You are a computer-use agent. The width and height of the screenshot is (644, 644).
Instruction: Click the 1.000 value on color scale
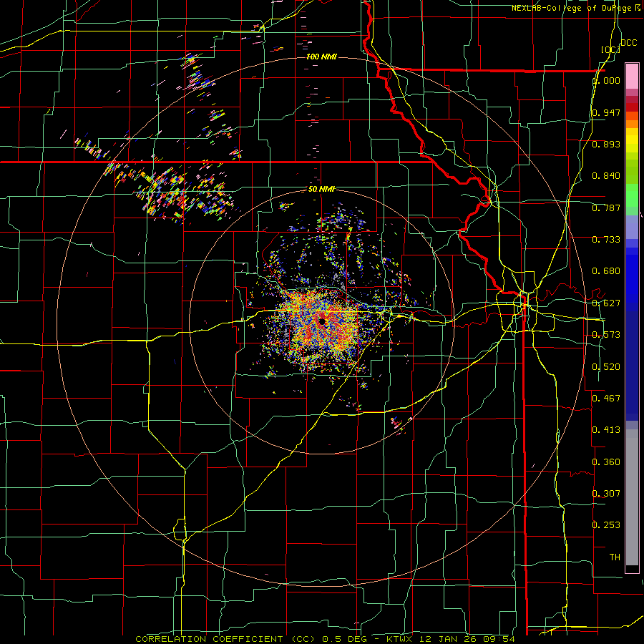tap(606, 80)
